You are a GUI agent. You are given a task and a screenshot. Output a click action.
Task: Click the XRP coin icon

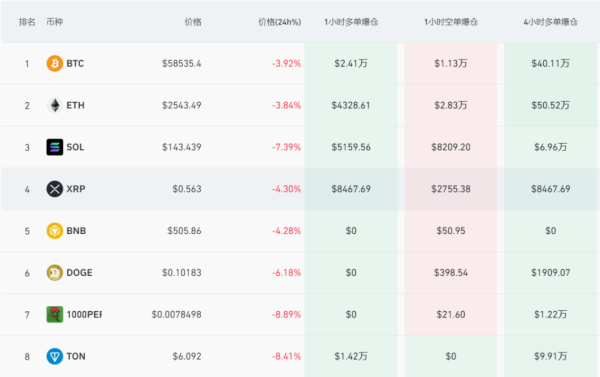[x=55, y=189]
